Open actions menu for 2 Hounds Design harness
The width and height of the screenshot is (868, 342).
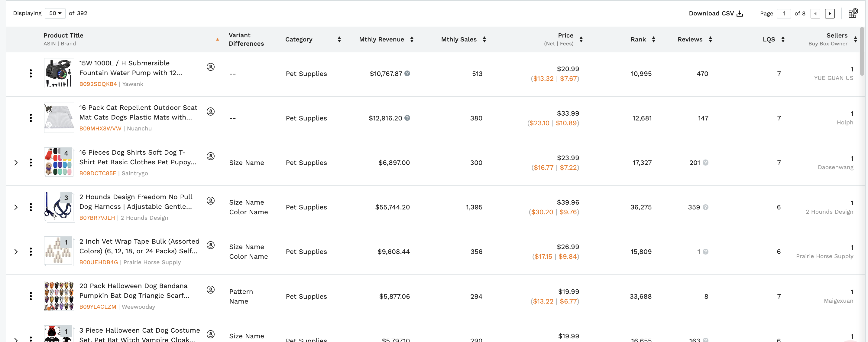point(31,207)
